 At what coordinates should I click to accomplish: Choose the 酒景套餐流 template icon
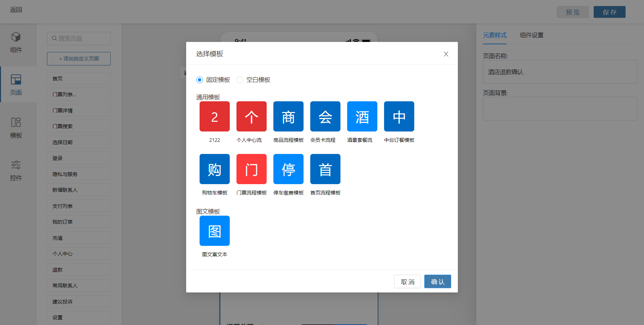pyautogui.click(x=362, y=116)
